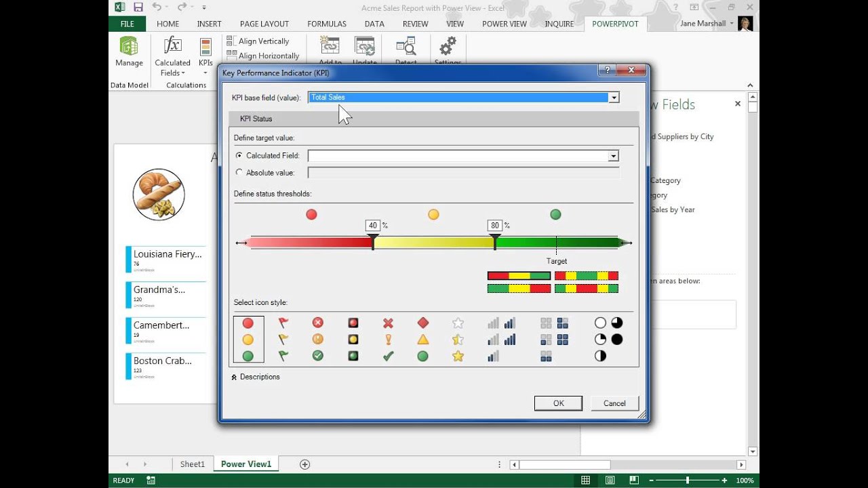Viewport: 868px width, 488px height.
Task: Select the pie quarters icon style
Action: pyautogui.click(x=608, y=340)
